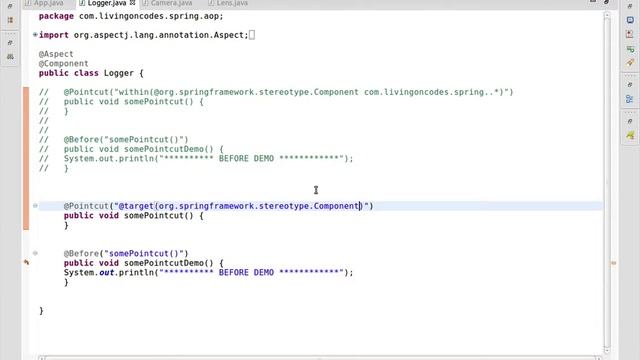Click active 'public void somePointcut() {' line
The image size is (640, 360).
[133, 216]
